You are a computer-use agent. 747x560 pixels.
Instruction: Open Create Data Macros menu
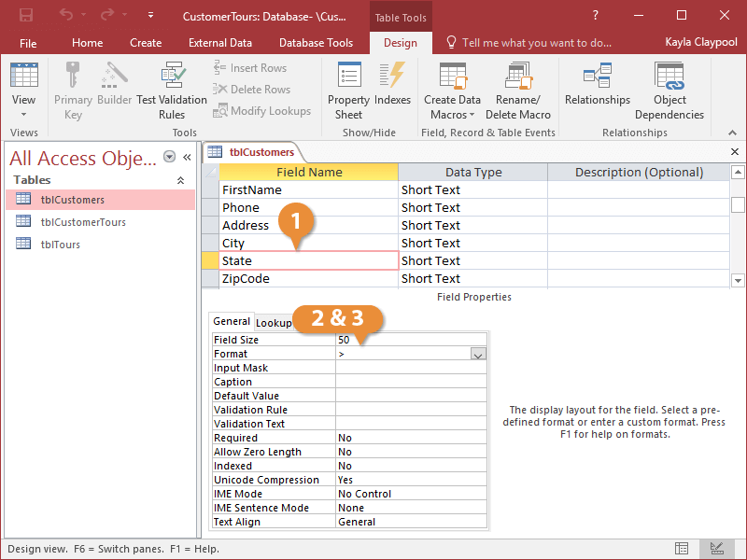453,91
